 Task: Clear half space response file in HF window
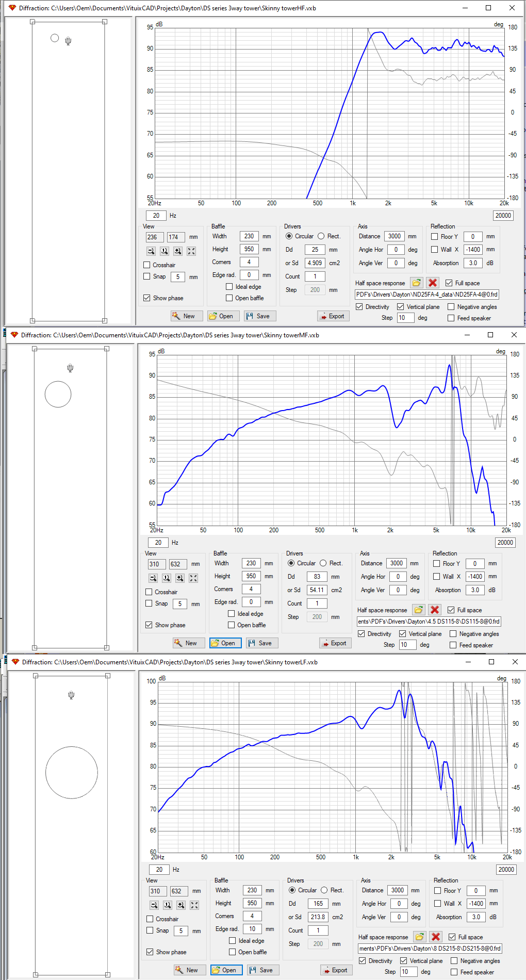pos(433,283)
